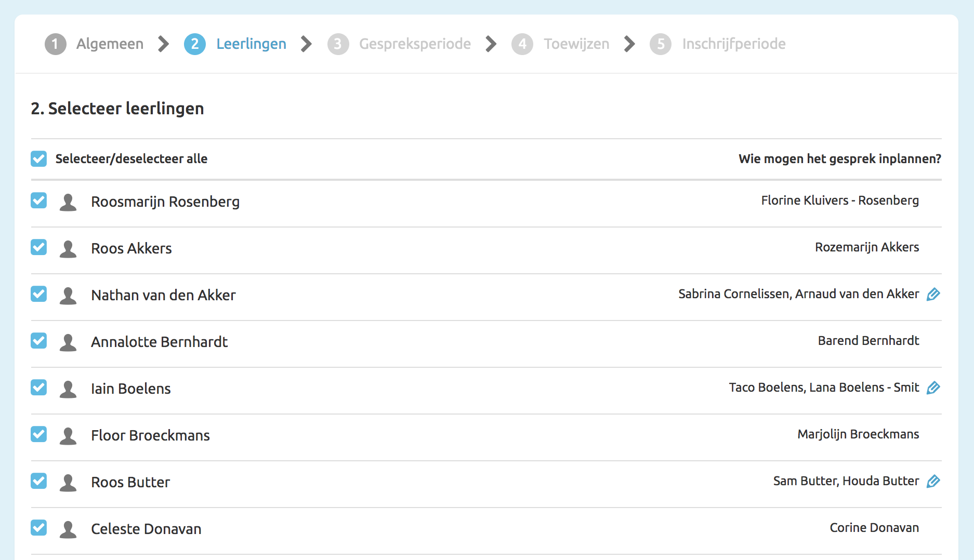Click the step 5 circle for Inschrijfperiode
This screenshot has height=560, width=974.
tap(661, 44)
